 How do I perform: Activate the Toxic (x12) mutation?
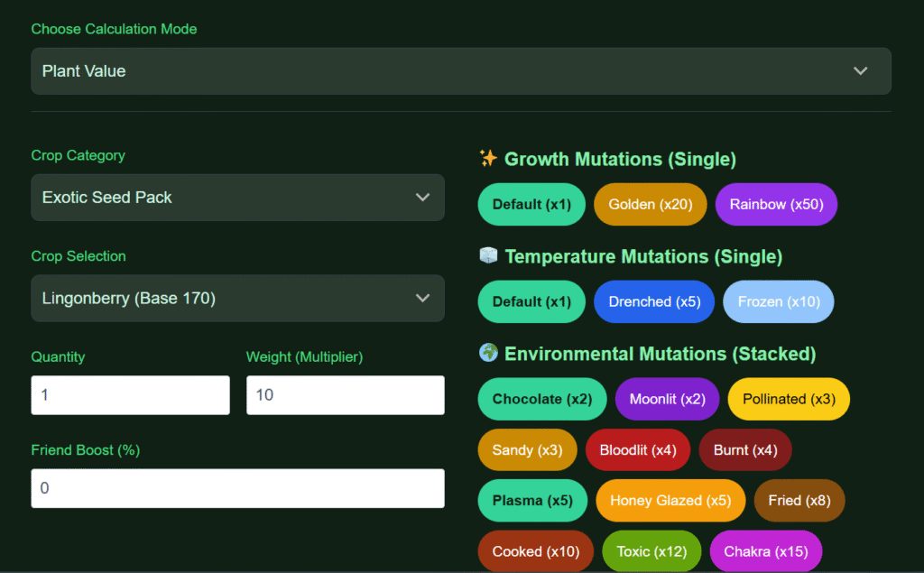click(651, 550)
